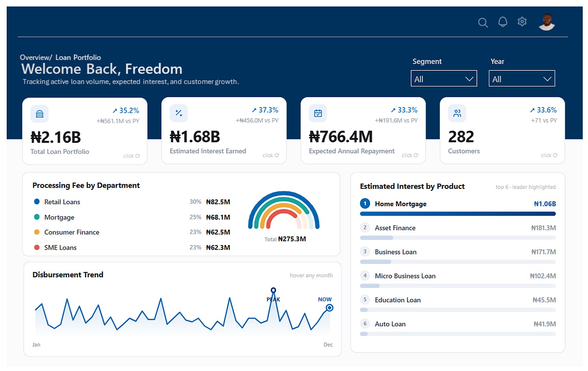Click the orange Consumer Finance legend dot
588x371 pixels.
point(37,232)
